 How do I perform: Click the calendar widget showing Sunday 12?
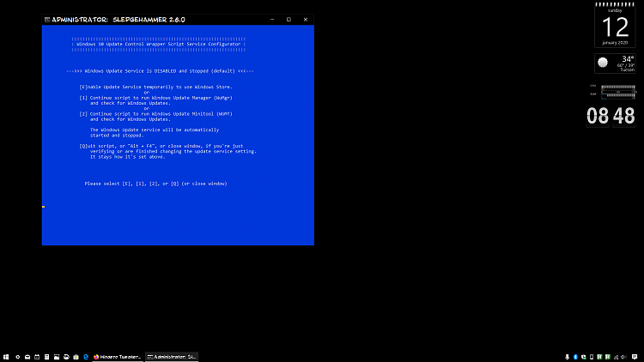615,25
